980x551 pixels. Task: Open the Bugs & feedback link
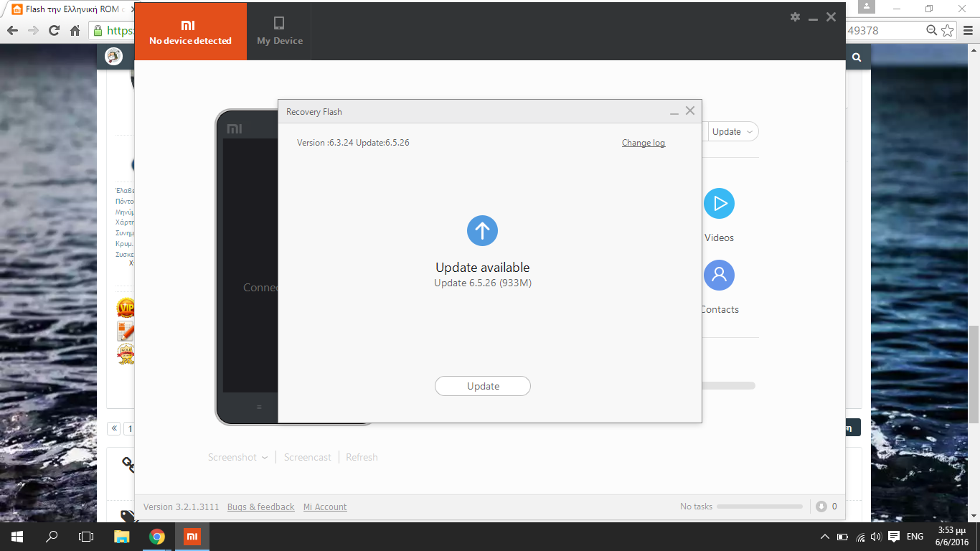coord(261,507)
